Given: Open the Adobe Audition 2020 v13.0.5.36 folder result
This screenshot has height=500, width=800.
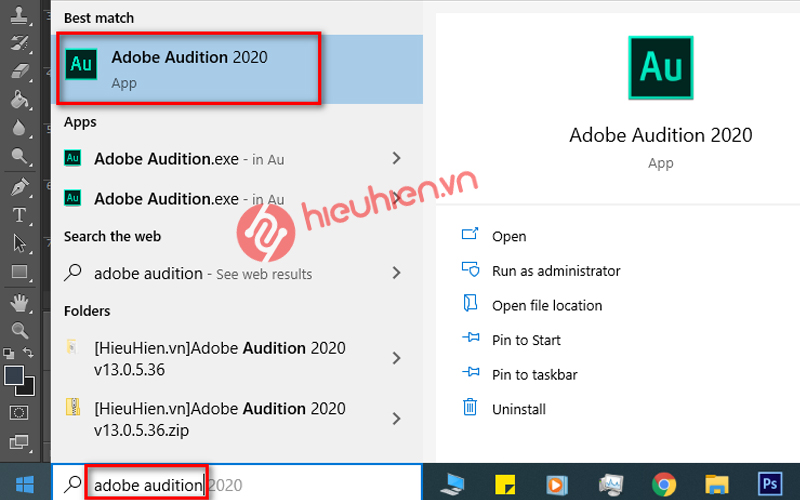Looking at the screenshot, I should [x=219, y=358].
